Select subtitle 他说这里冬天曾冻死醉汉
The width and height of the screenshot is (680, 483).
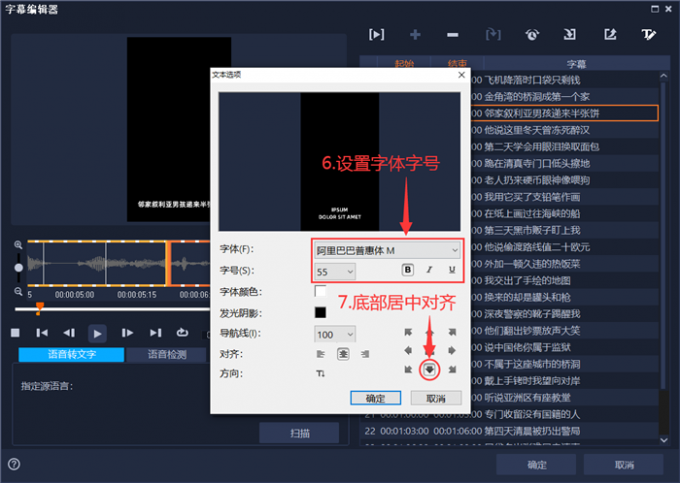[537, 130]
